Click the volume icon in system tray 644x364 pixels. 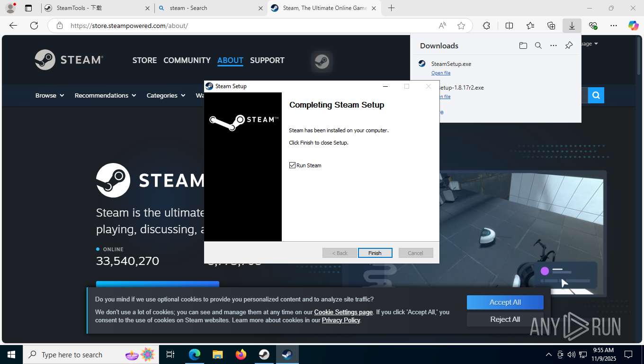[x=571, y=355]
